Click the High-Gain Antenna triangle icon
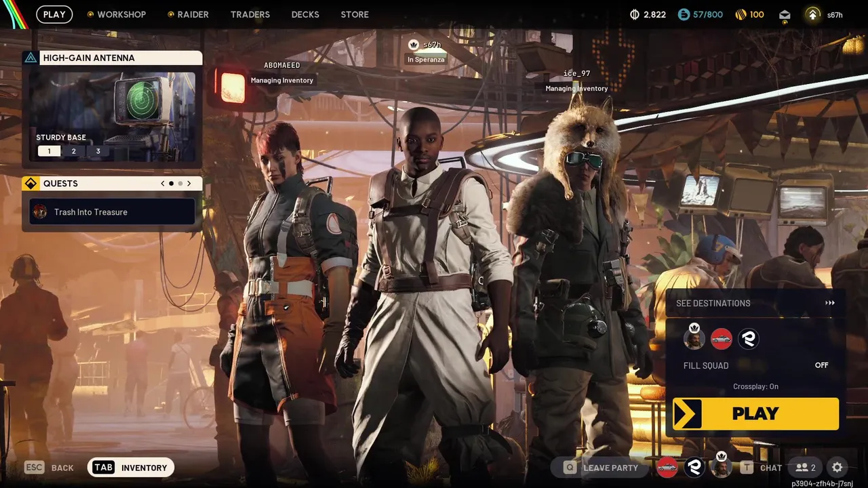The height and width of the screenshot is (488, 868). pyautogui.click(x=31, y=58)
